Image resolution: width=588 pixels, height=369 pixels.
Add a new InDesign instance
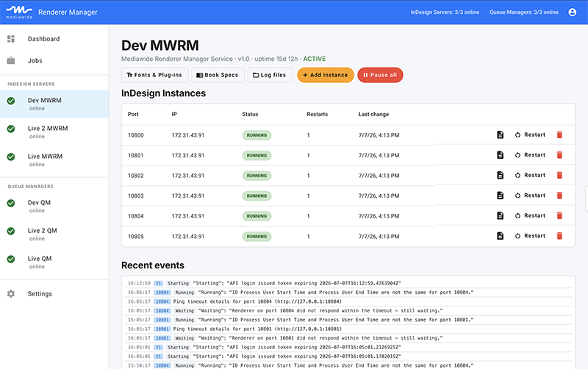click(x=326, y=75)
